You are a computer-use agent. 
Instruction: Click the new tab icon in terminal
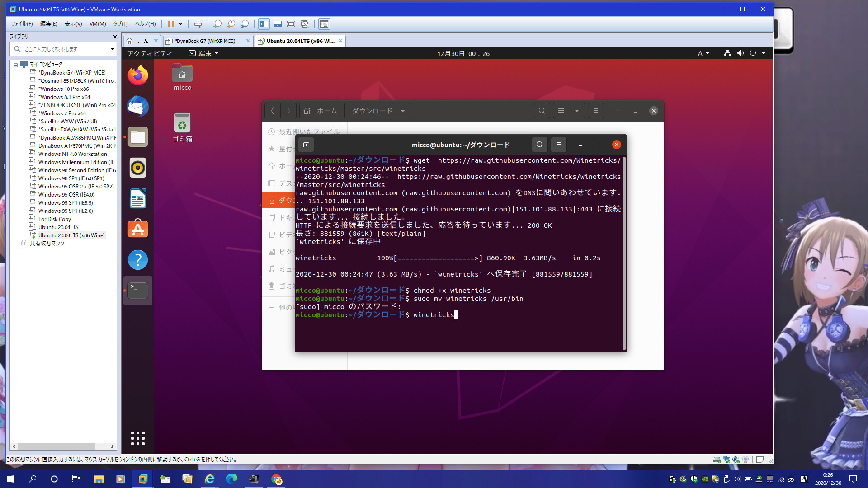coord(306,145)
